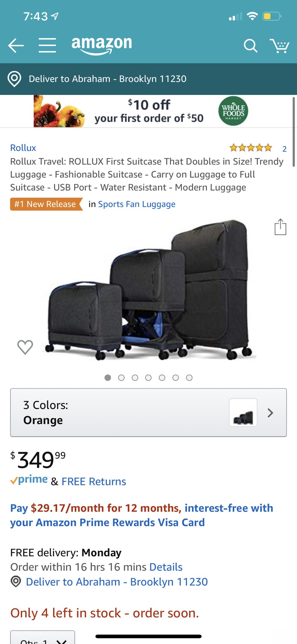
Task: Tap the five-star rating
Action: click(251, 147)
